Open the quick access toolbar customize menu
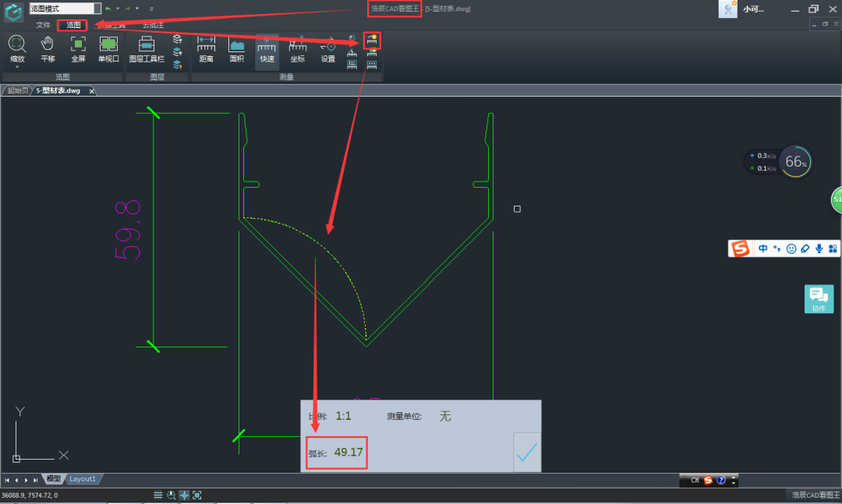This screenshot has height=504, width=842. tap(151, 9)
